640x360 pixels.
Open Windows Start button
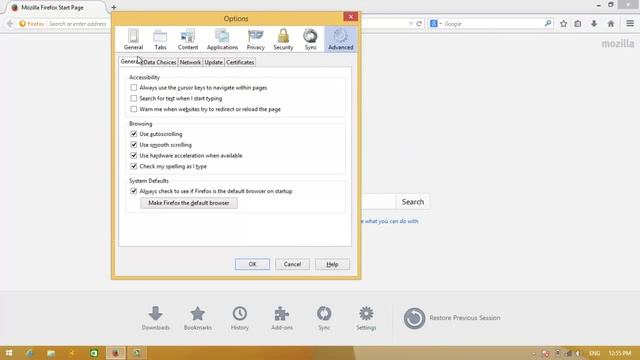point(9,353)
